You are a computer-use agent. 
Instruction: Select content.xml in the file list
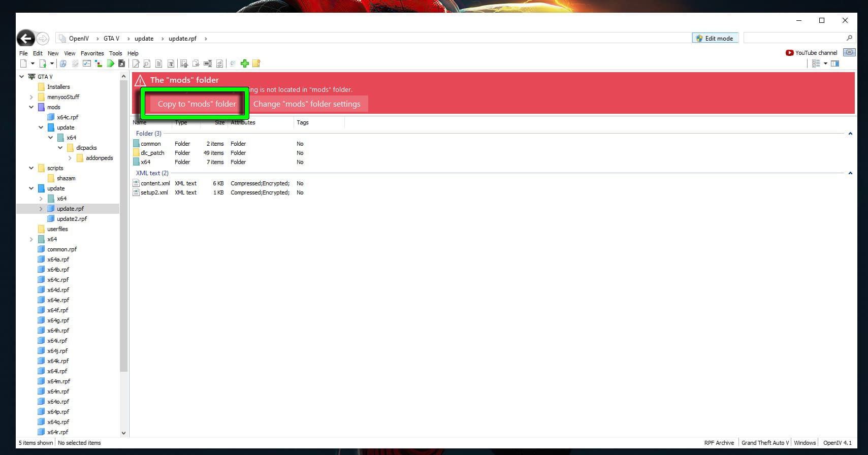(x=155, y=183)
